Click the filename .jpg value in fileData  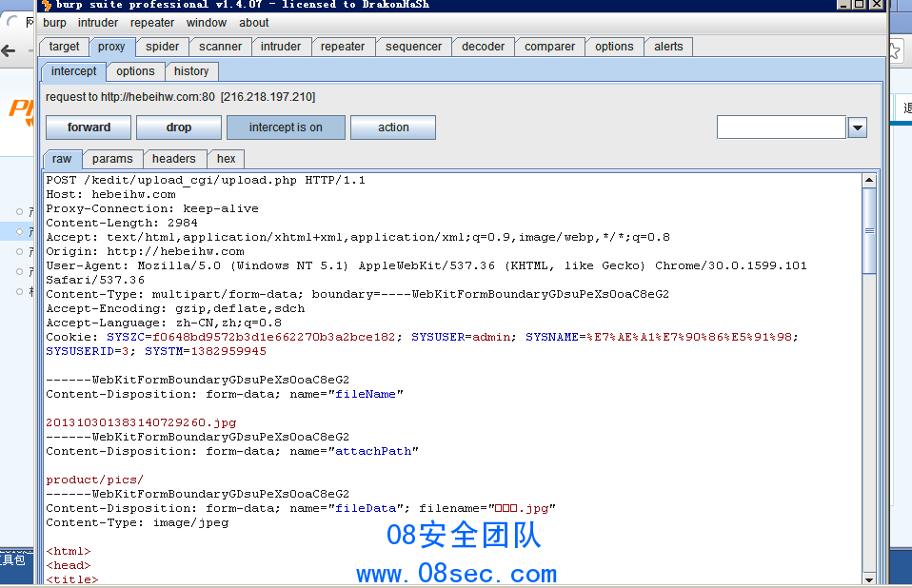click(x=521, y=508)
